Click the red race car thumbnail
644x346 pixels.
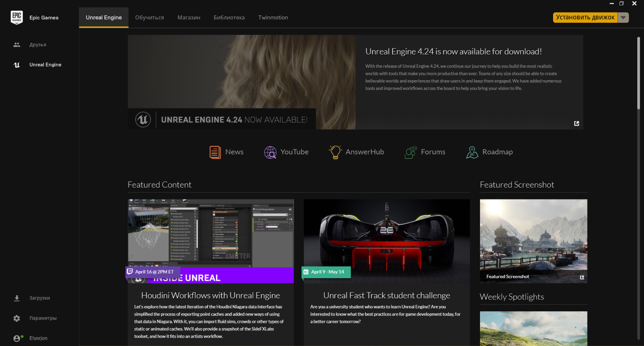tap(387, 241)
